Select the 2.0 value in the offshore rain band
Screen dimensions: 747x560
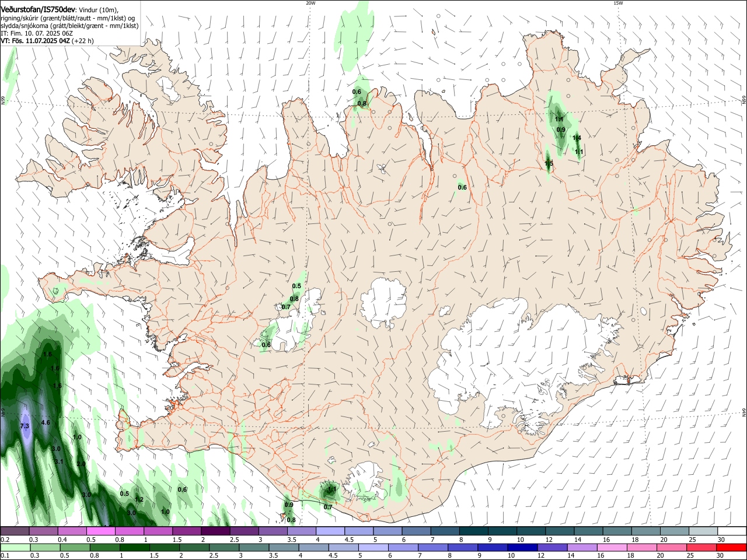pos(81,464)
